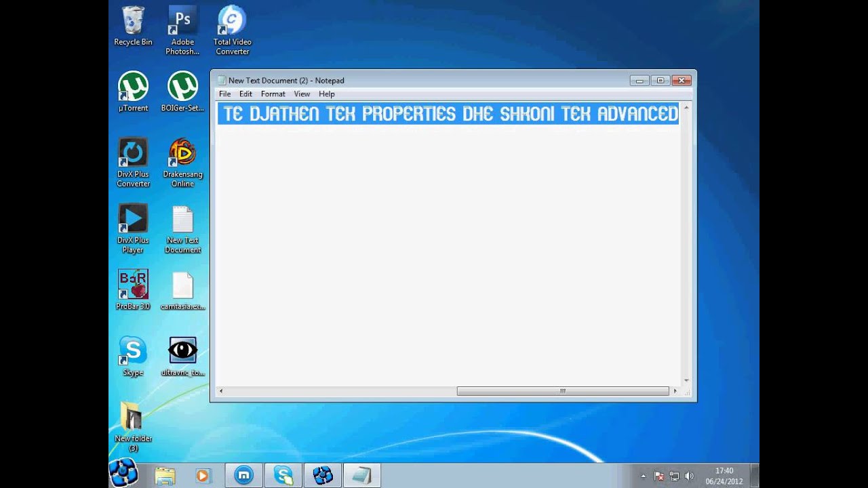Screen dimensions: 868x488
Task: Select the Total Video Converter shortcut
Action: (x=232, y=31)
